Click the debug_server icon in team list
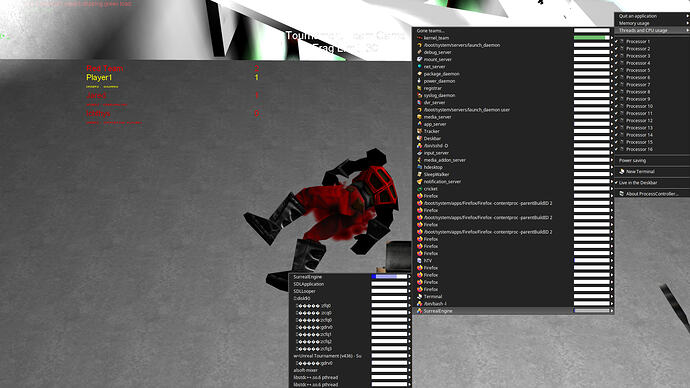Screen dimensions: 690x388 pos(419,52)
